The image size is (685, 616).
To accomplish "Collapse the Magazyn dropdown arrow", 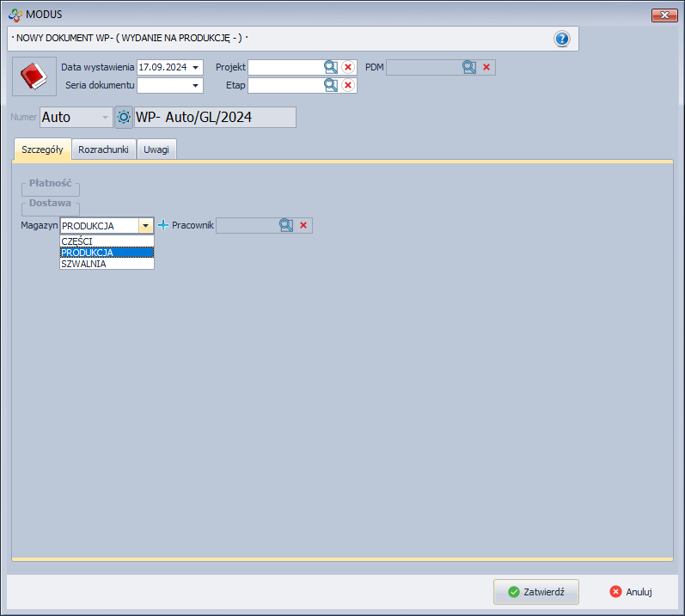I will (x=146, y=225).
